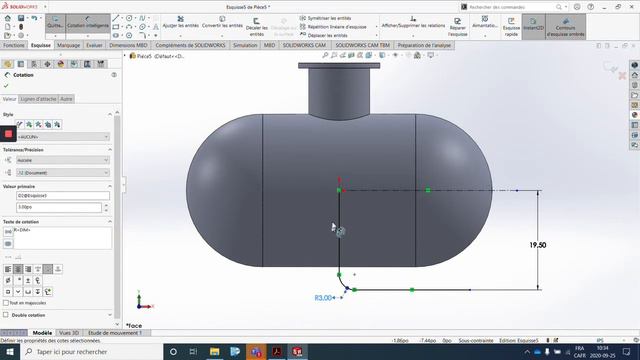Click Convertir les entités tool
The width and height of the screenshot is (640, 360).
pyautogui.click(x=222, y=22)
